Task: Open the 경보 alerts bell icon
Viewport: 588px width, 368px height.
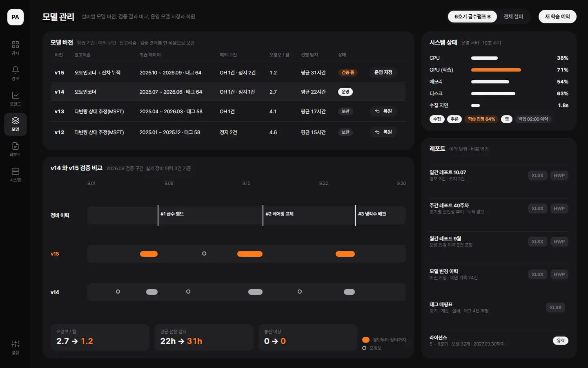Action: (x=15, y=73)
